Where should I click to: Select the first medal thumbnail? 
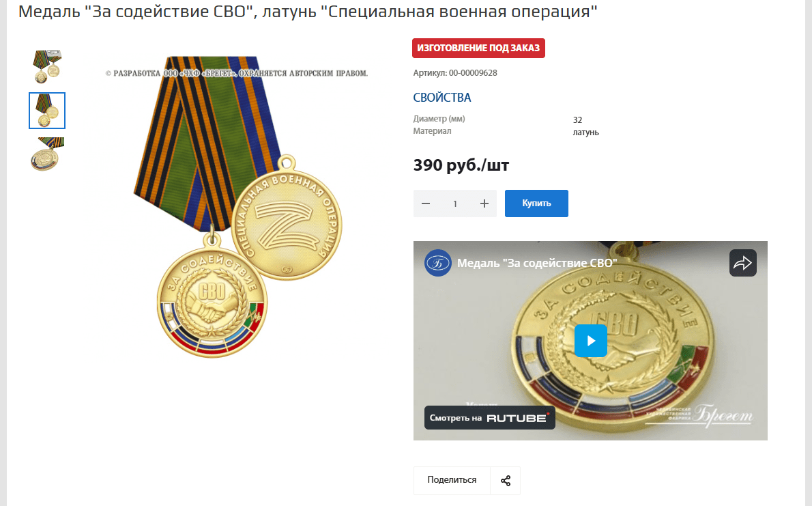click(47, 66)
